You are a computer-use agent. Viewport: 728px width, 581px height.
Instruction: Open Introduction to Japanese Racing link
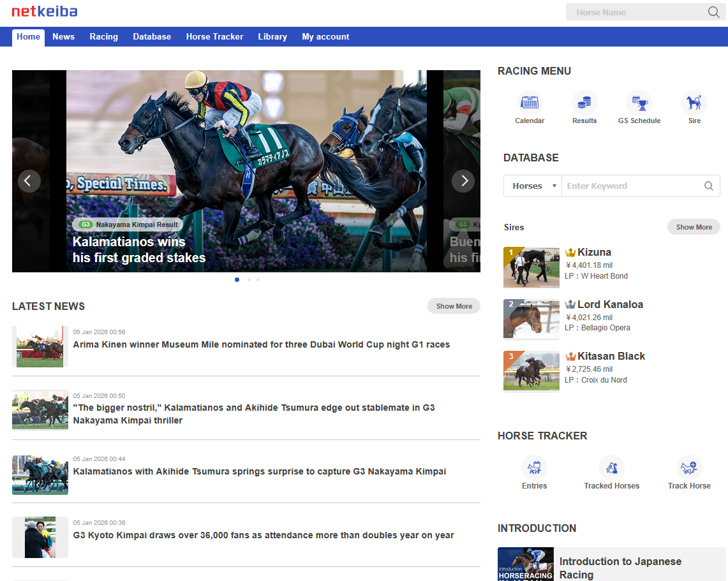pyautogui.click(x=620, y=568)
